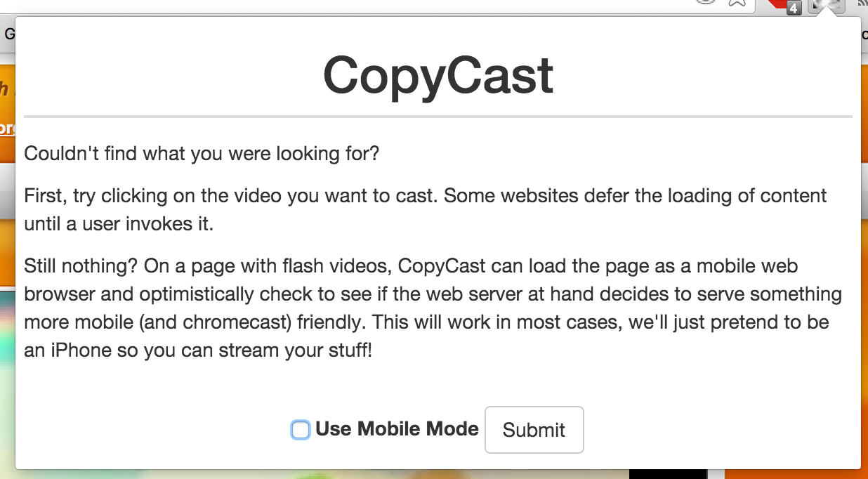Click the bookmark star in address bar
Image resolution: width=868 pixels, height=479 pixels.
737,4
